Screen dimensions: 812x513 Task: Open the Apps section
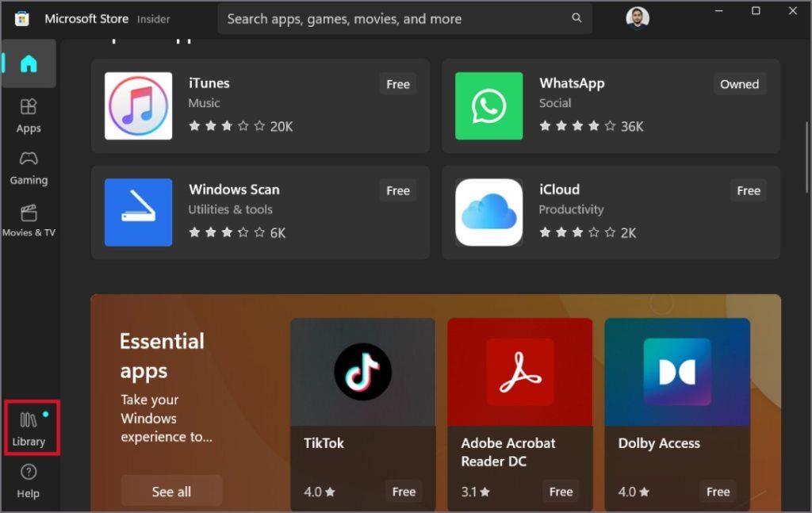pos(29,117)
